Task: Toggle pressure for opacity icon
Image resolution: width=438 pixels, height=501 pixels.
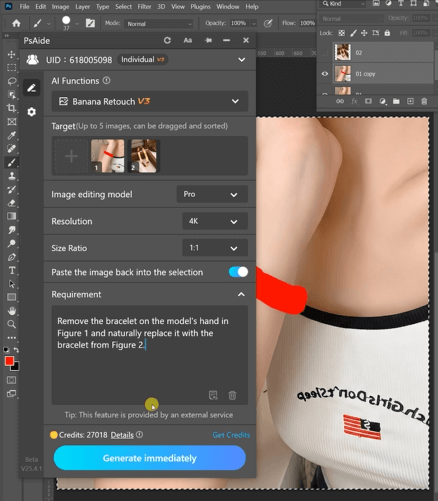Action: pos(268,23)
